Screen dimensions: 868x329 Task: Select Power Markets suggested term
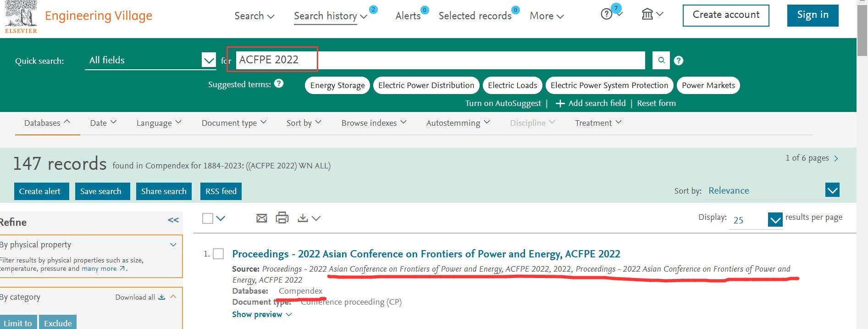708,85
